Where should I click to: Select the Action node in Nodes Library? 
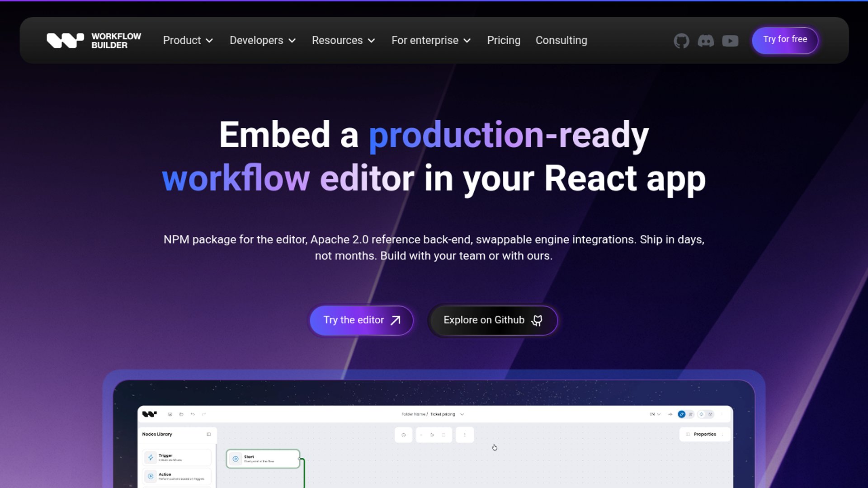click(x=177, y=476)
